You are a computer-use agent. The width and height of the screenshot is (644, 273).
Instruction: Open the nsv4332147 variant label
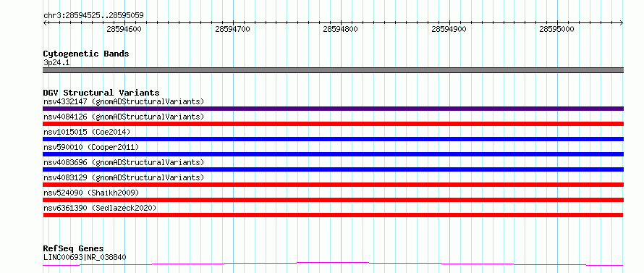(x=124, y=101)
